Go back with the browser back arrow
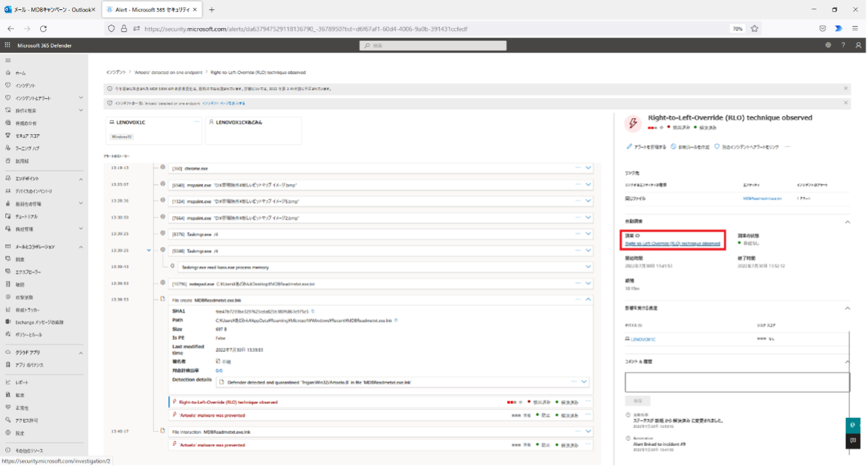868x468 pixels. (x=11, y=29)
